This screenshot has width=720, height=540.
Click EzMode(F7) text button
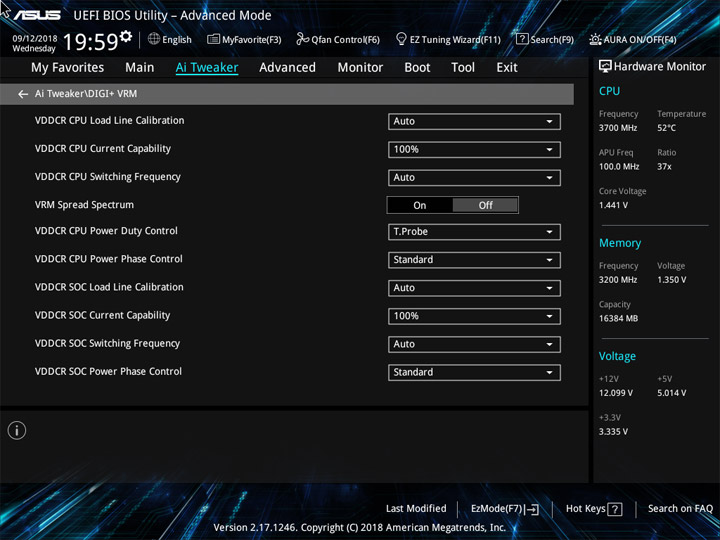coord(497,509)
